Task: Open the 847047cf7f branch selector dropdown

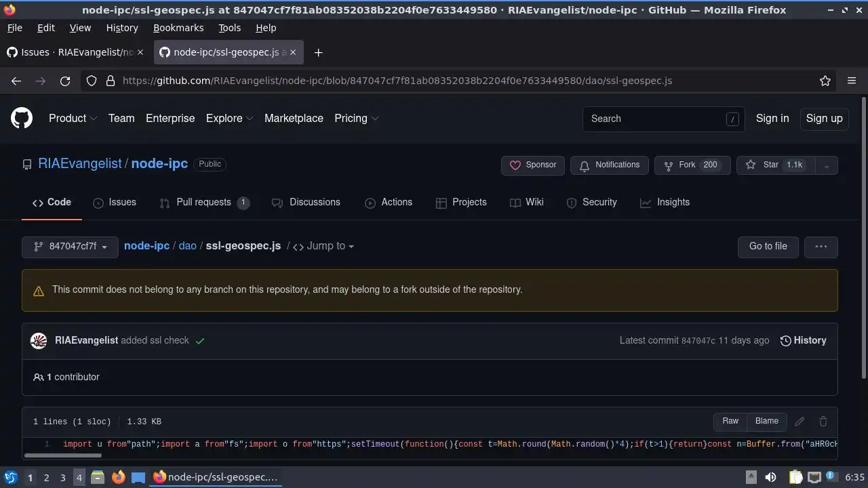Action: click(x=70, y=247)
